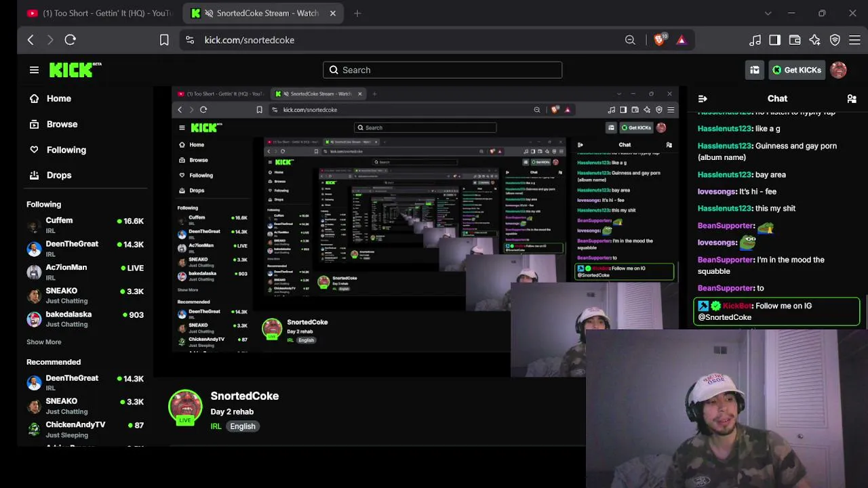Open SNEAKO in the Recommended list
This screenshot has width=868, height=488.
tap(85, 406)
